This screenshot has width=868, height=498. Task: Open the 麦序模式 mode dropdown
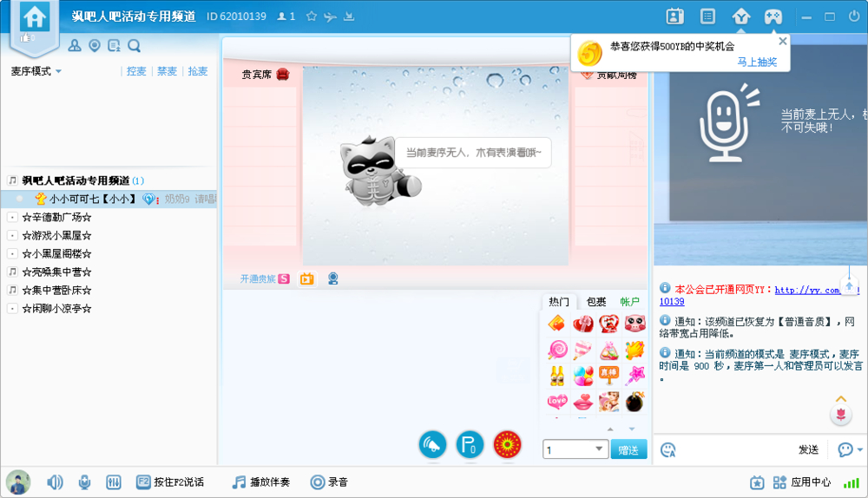36,71
